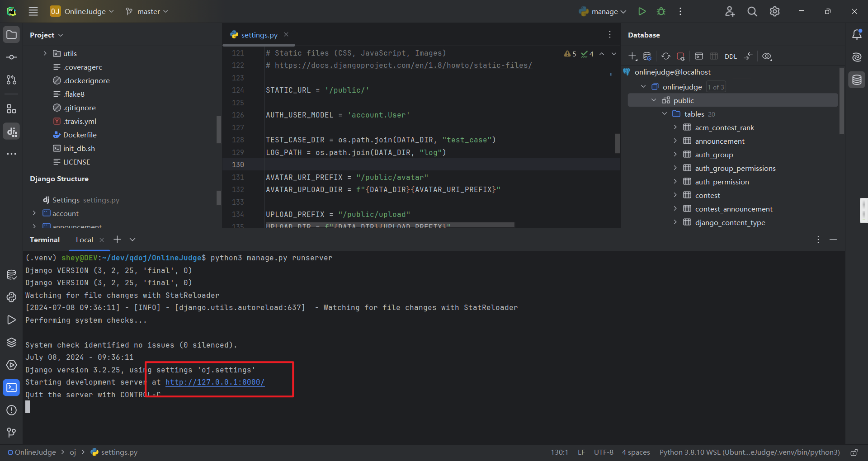The width and height of the screenshot is (868, 461).
Task: Run the manage configuration
Action: (642, 11)
